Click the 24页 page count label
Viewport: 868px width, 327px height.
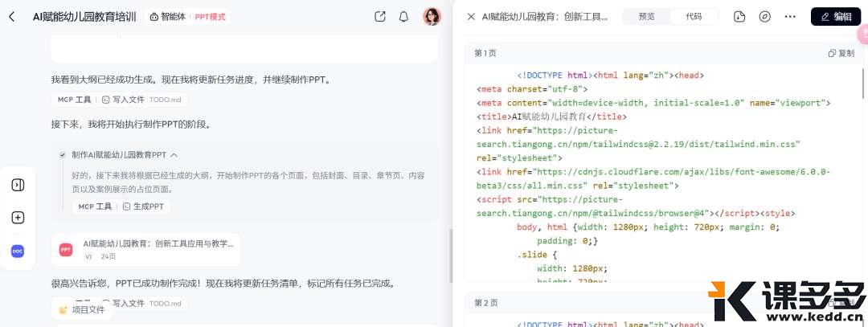click(108, 257)
